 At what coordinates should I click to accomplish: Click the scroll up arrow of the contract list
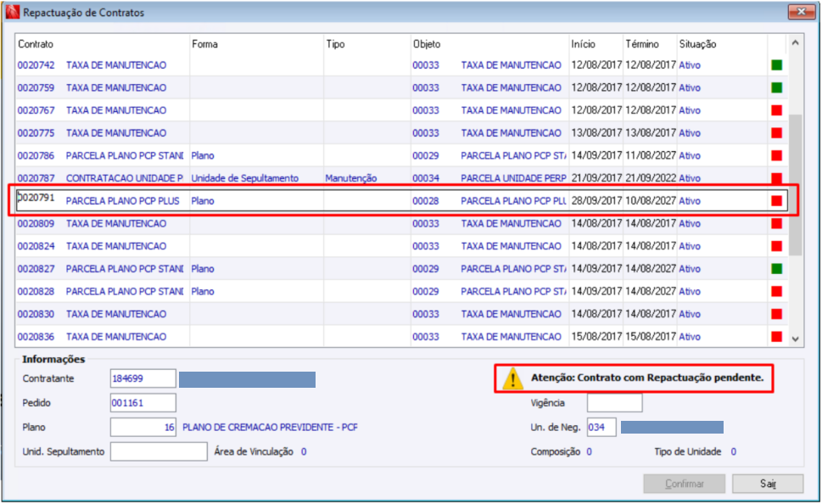[795, 43]
